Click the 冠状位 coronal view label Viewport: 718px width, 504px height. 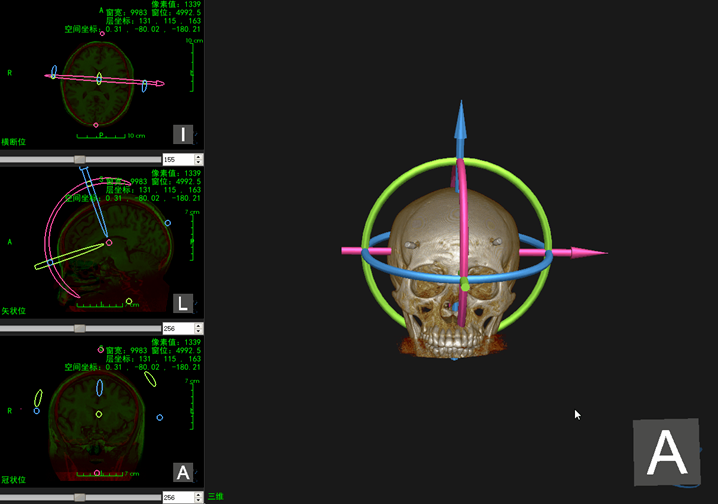pos(13,480)
